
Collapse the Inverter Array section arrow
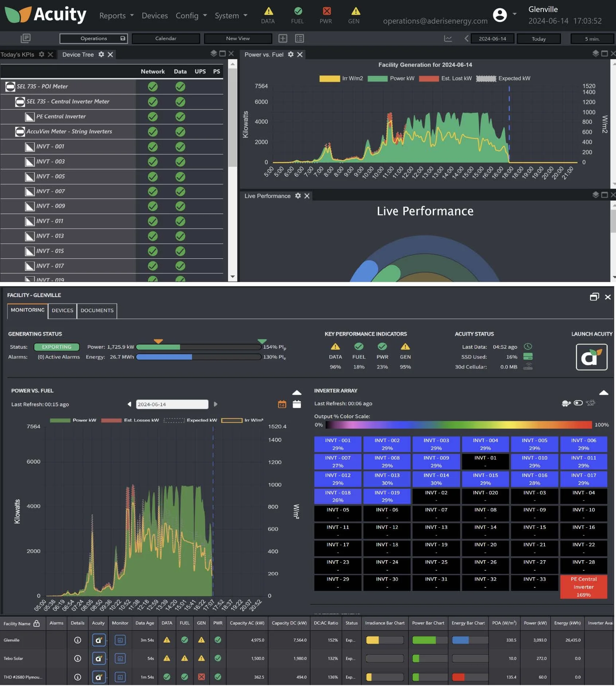click(604, 392)
